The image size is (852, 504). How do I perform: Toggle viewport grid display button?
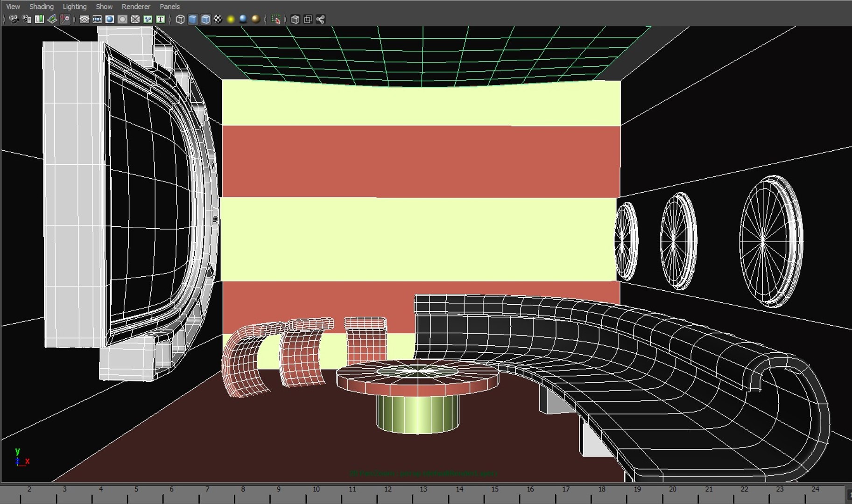pos(84,19)
